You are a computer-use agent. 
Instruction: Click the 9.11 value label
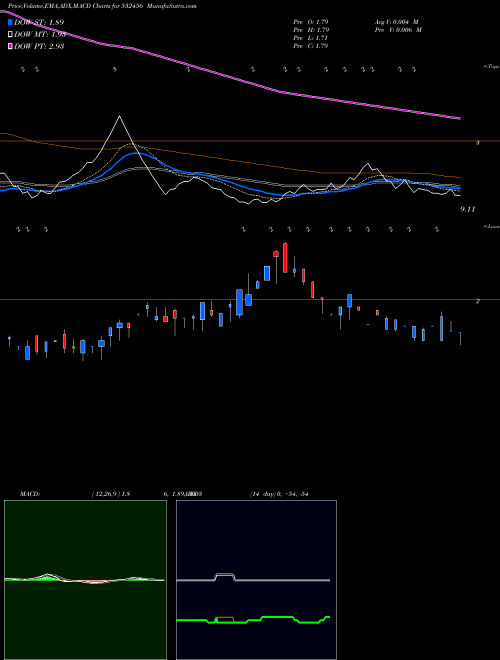click(468, 209)
